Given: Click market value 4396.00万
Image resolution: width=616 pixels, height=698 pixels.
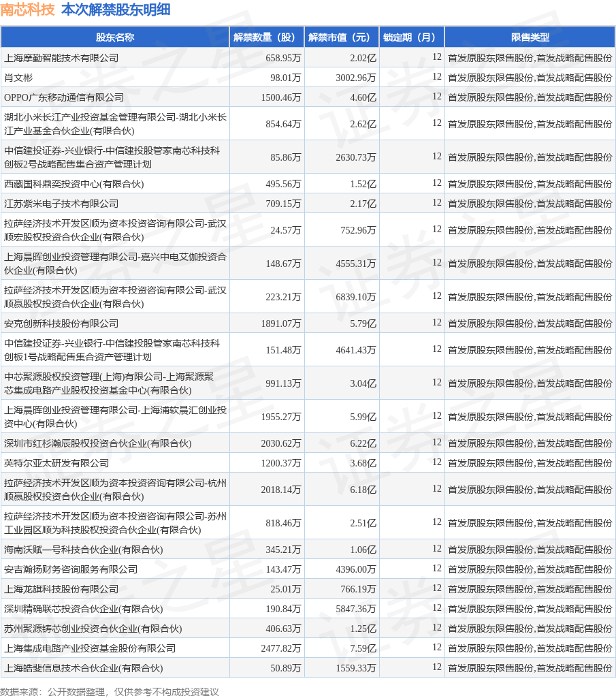Looking at the screenshot, I should [x=355, y=569].
